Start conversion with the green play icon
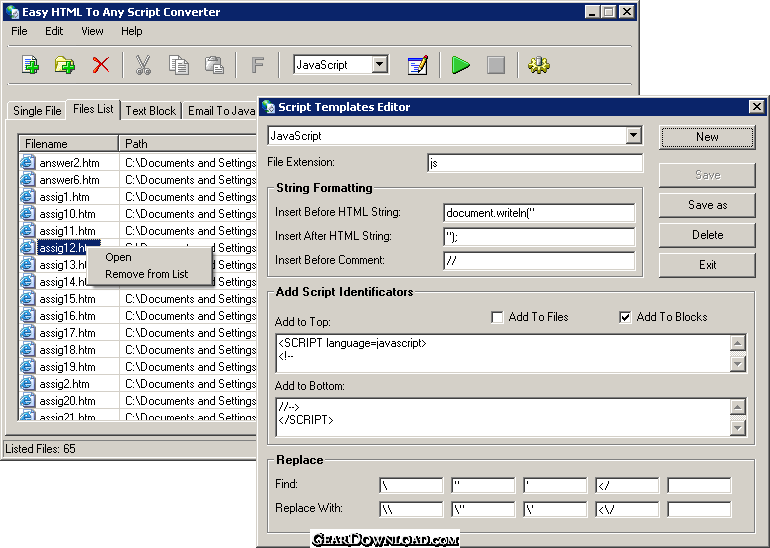 (x=460, y=65)
